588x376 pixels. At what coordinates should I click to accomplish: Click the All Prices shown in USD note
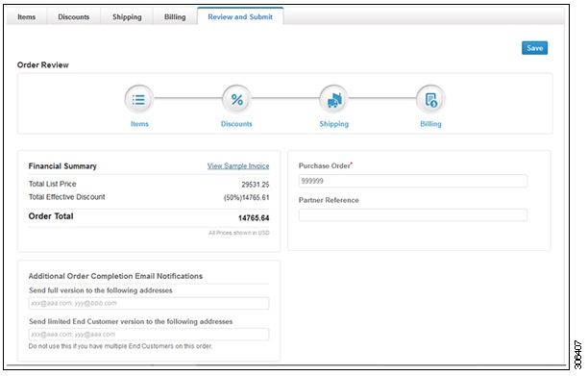coord(239,233)
